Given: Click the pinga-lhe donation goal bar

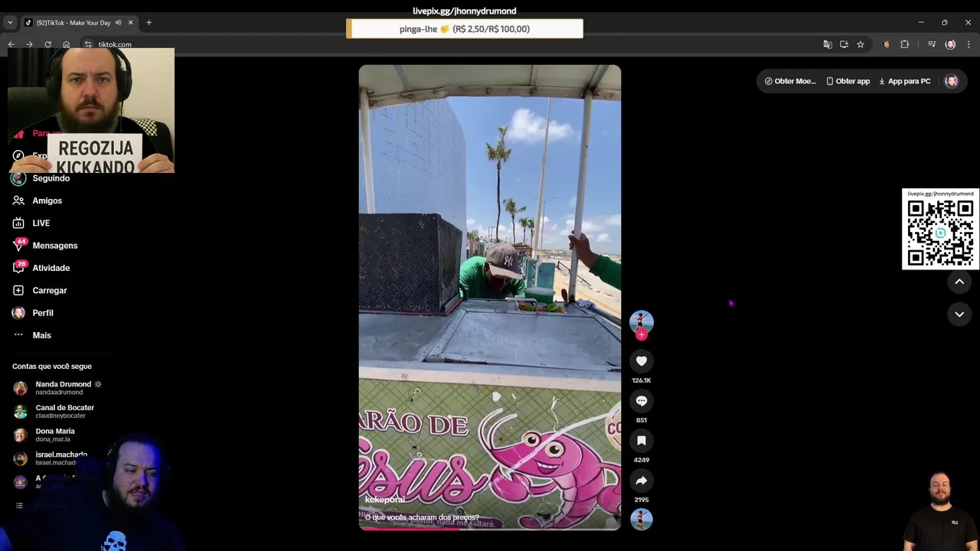Looking at the screenshot, I should [x=465, y=29].
